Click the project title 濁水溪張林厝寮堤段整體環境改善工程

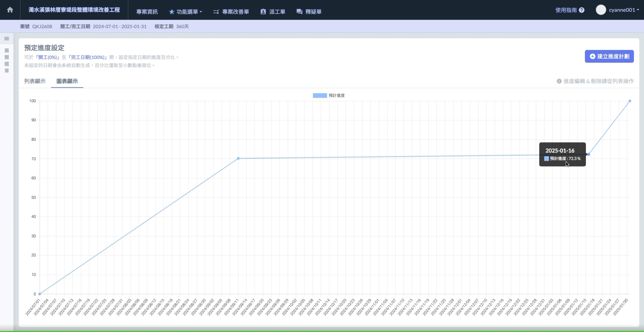pos(74,10)
